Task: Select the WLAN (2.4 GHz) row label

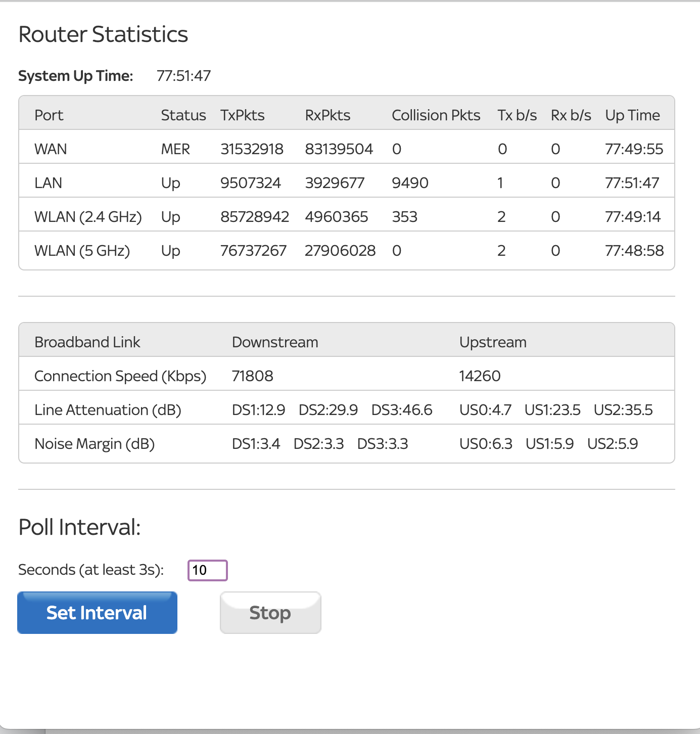Action: 88,217
